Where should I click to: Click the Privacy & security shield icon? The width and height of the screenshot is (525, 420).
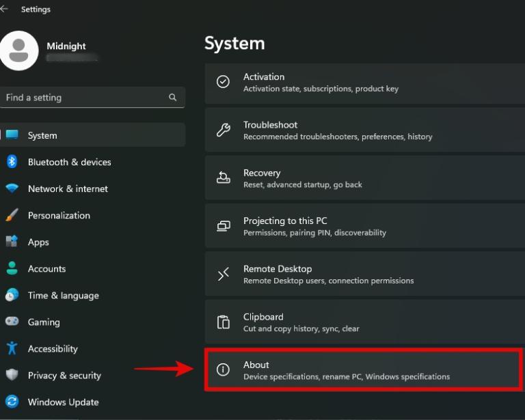[x=12, y=375]
